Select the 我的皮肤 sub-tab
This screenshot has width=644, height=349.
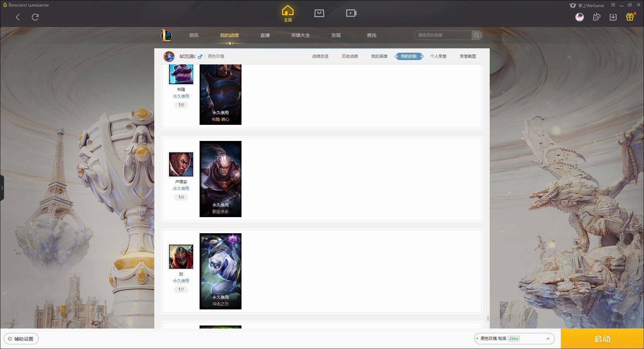tap(409, 56)
